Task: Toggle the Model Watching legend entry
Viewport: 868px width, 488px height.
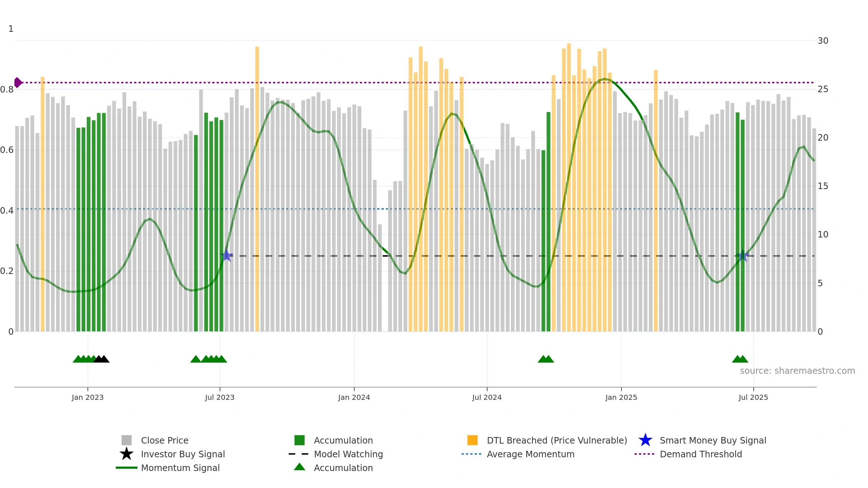Action: [x=336, y=454]
